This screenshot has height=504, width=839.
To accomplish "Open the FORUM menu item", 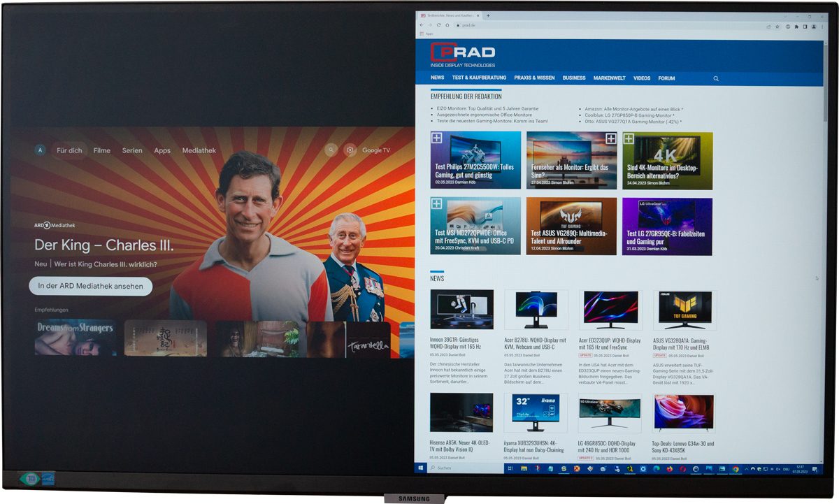I will 666,78.
